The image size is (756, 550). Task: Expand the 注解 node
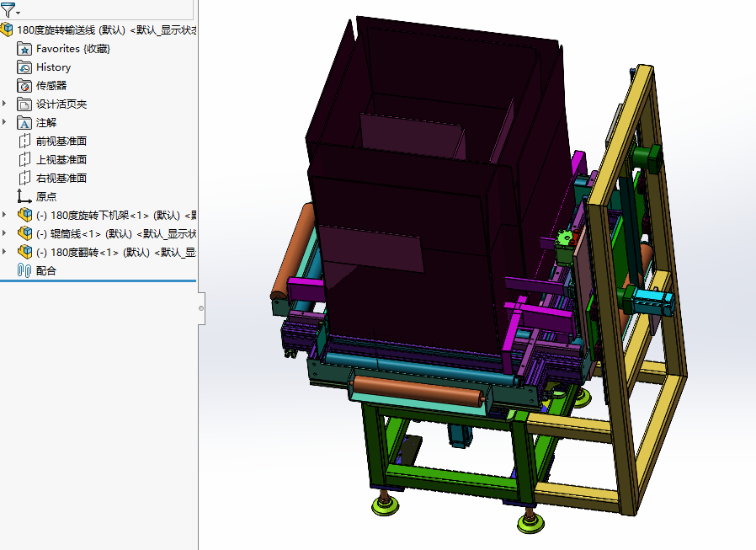pyautogui.click(x=4, y=122)
